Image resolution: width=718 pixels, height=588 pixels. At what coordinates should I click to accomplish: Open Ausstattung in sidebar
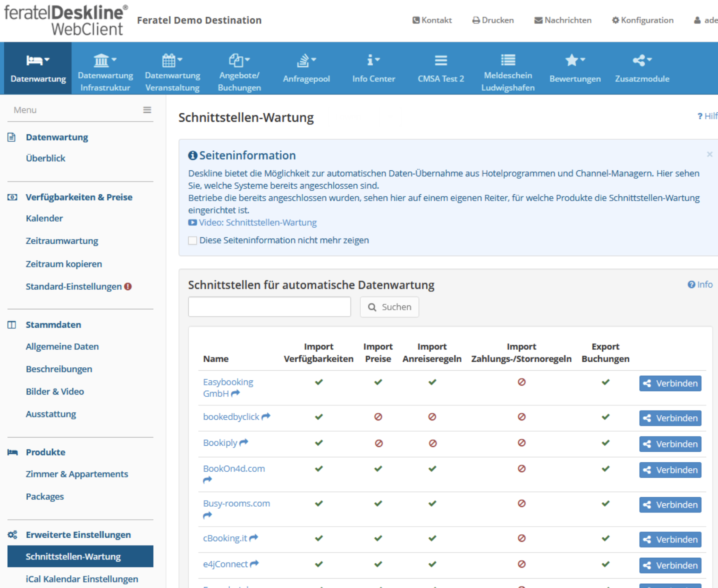pyautogui.click(x=51, y=414)
